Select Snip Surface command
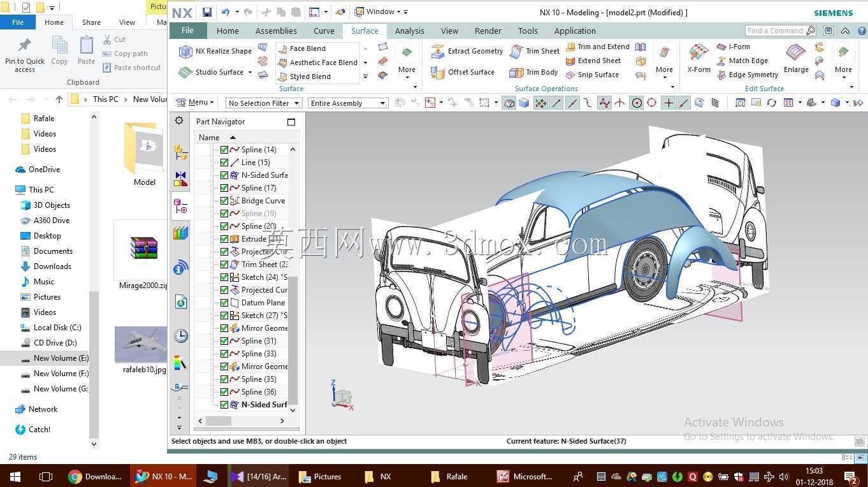This screenshot has width=868, height=487. pyautogui.click(x=592, y=75)
